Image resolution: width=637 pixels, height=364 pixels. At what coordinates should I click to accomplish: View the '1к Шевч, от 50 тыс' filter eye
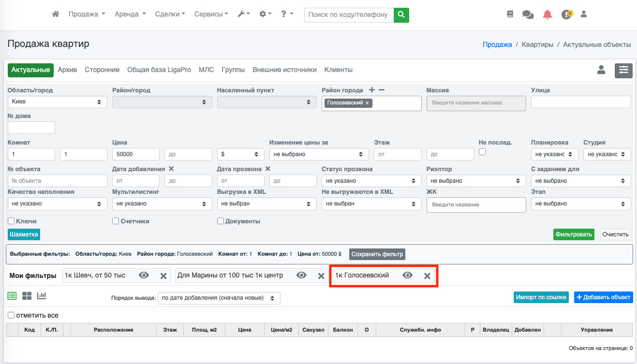(x=144, y=275)
